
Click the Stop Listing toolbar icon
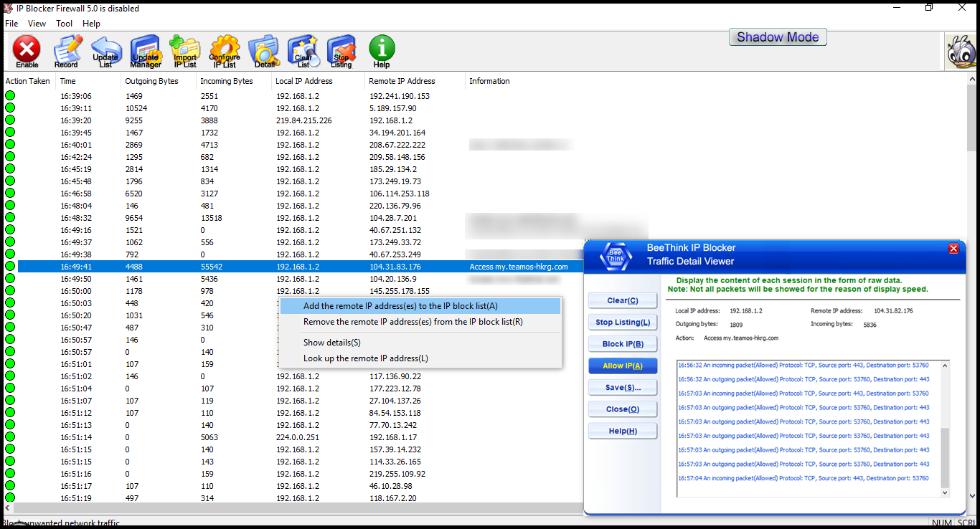(341, 51)
